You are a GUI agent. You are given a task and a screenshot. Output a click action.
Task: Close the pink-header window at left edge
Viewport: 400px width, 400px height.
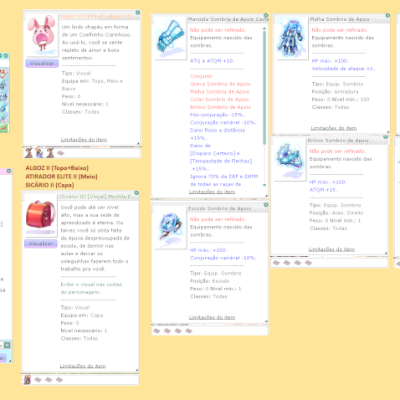[9, 171]
